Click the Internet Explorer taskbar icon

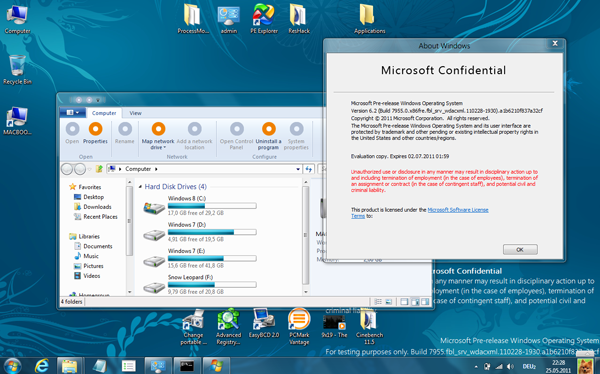click(41, 366)
